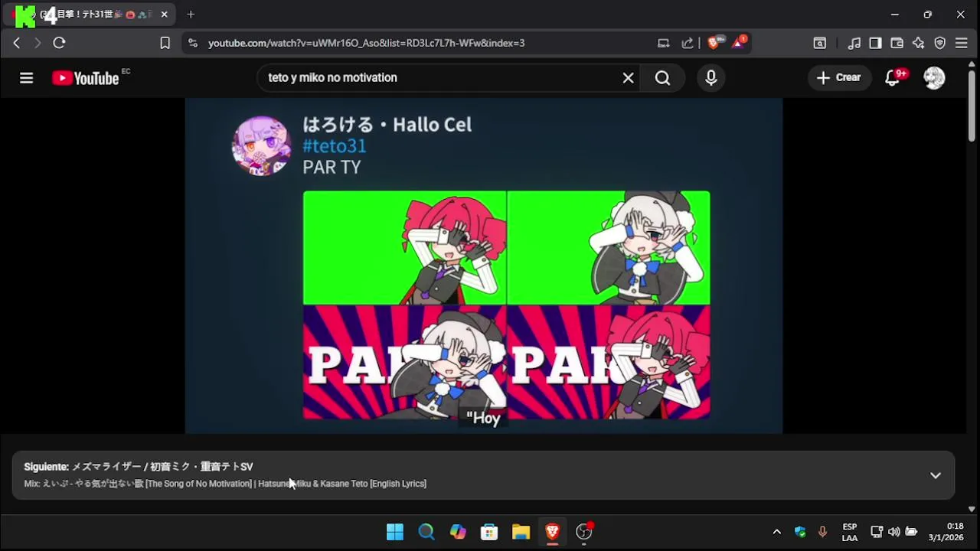
Task: Open Leo AI sparkle icon
Action: pos(918,43)
